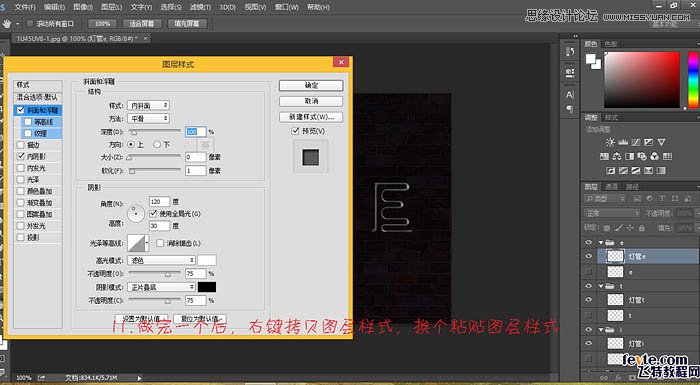Switch to the 色板 tab
Screen dimensions: 700x385
coord(611,44)
